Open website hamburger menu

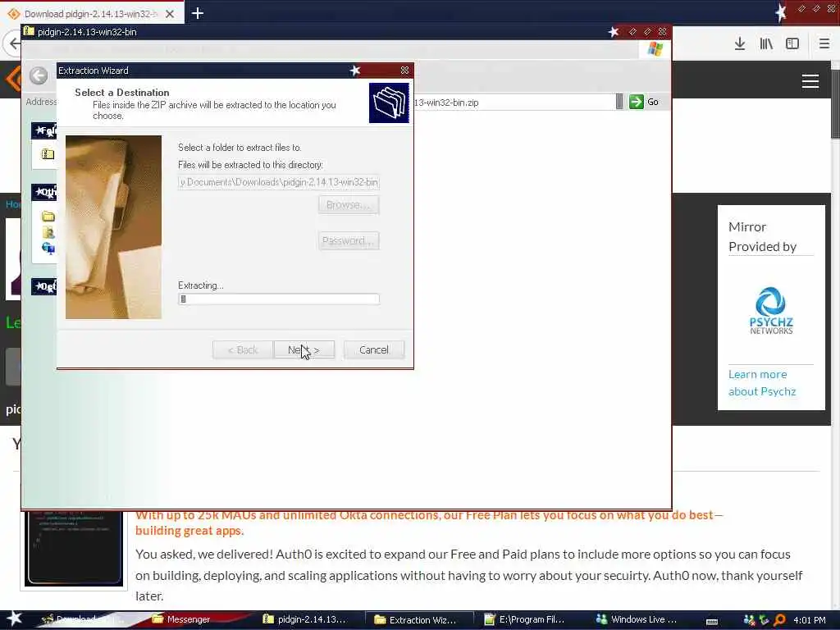[810, 81]
